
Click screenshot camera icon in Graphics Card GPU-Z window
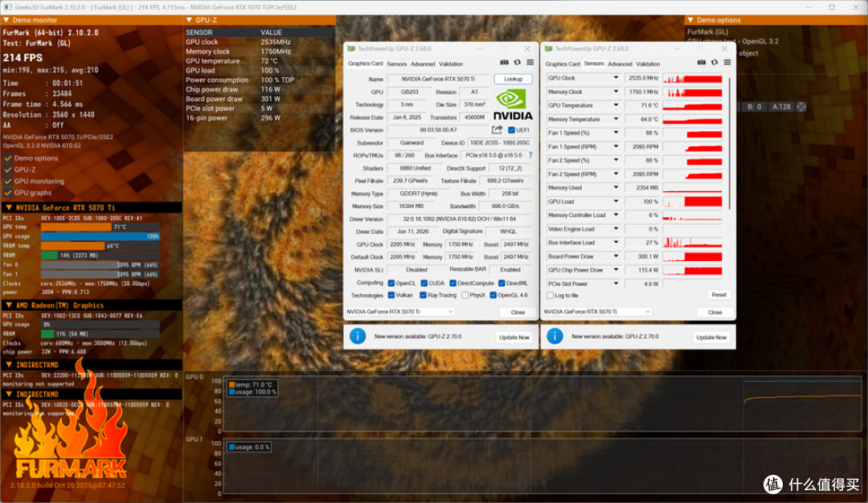[x=504, y=63]
